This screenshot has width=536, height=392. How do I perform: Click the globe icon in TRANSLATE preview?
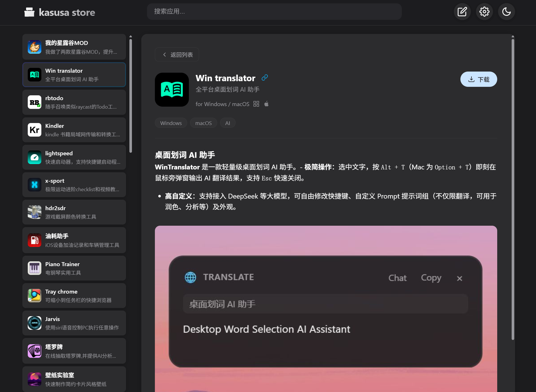191,277
